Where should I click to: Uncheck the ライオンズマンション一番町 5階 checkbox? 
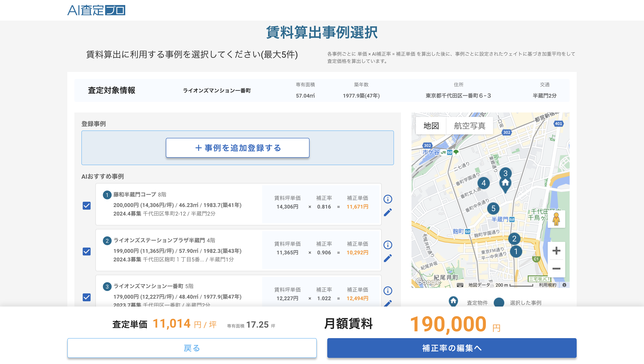coord(86,297)
